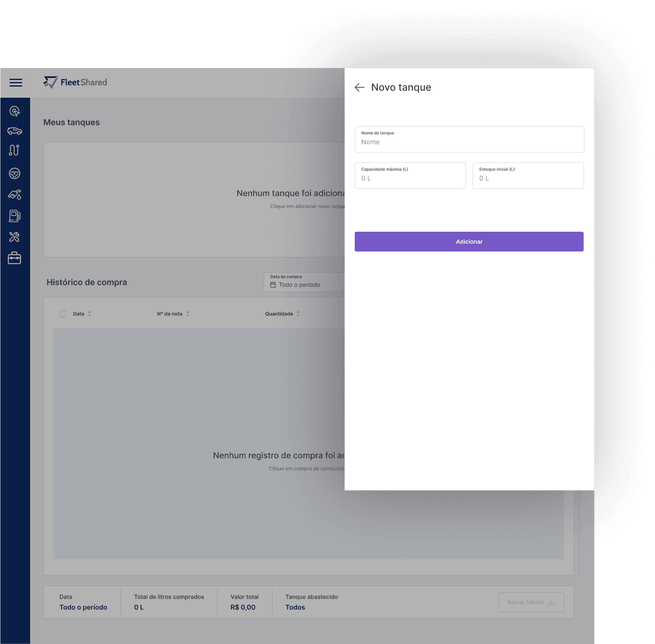Click the 'Meus tanques' heading
Viewport: 655px width, 644px height.
point(71,122)
